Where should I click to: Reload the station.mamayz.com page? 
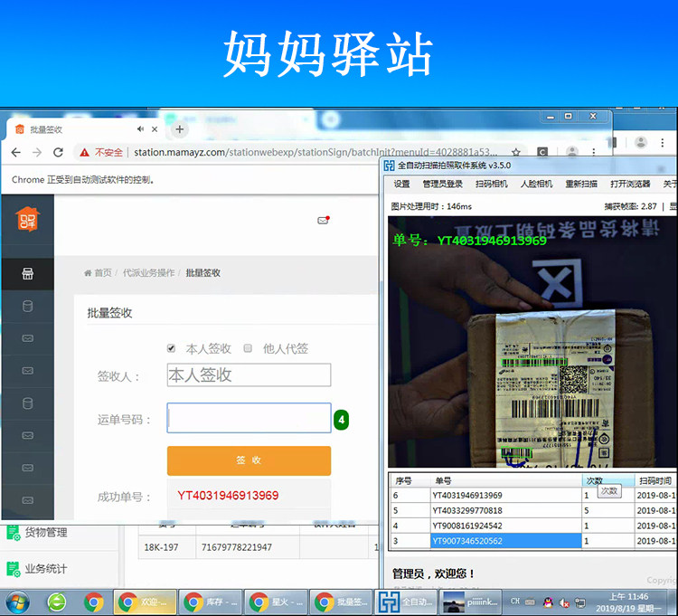tap(58, 152)
